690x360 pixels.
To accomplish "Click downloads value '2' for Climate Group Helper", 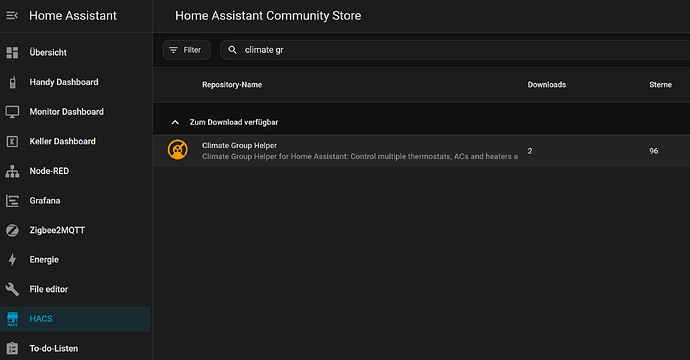I will 530,151.
